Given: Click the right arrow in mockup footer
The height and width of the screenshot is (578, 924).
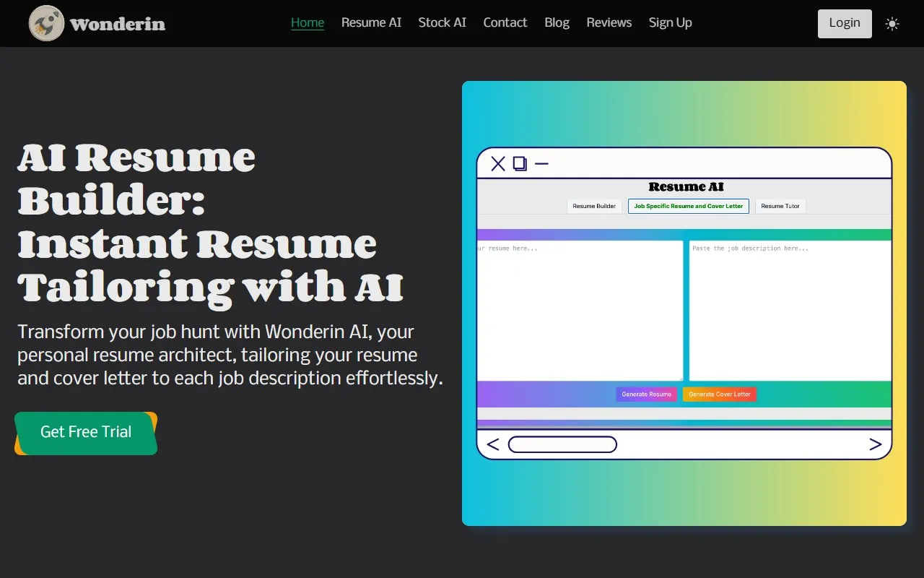Looking at the screenshot, I should point(875,444).
